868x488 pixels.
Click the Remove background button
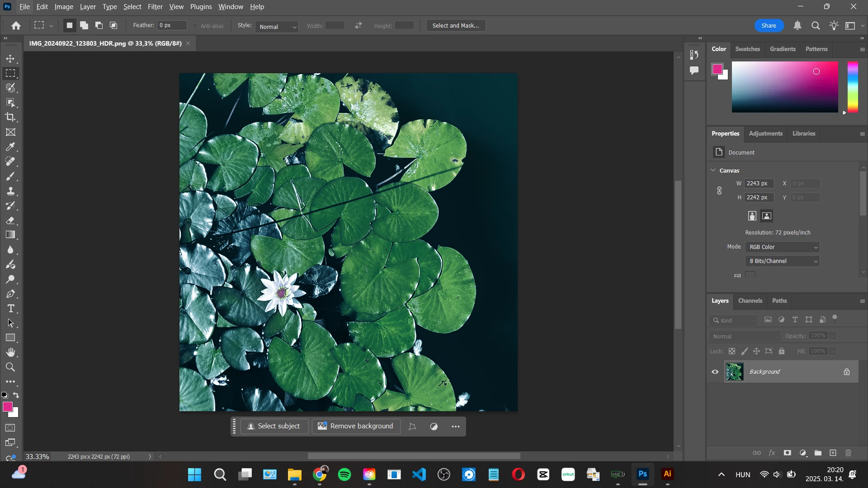point(356,426)
